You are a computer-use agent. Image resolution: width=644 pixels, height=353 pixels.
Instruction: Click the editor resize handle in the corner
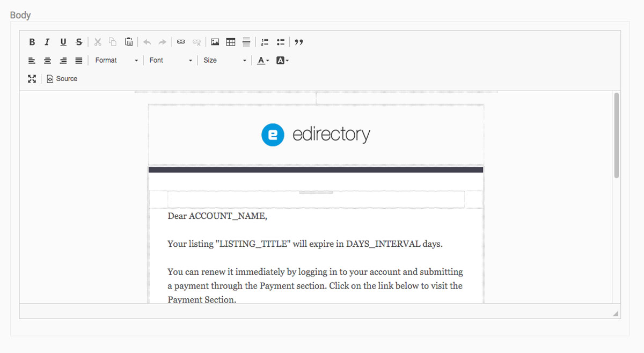point(616,313)
